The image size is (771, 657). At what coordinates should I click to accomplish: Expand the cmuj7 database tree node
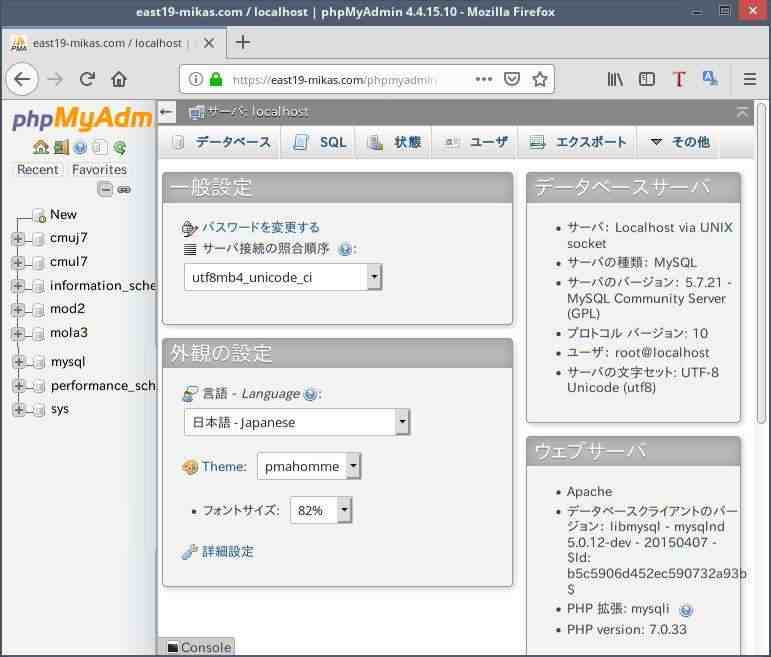(18, 239)
